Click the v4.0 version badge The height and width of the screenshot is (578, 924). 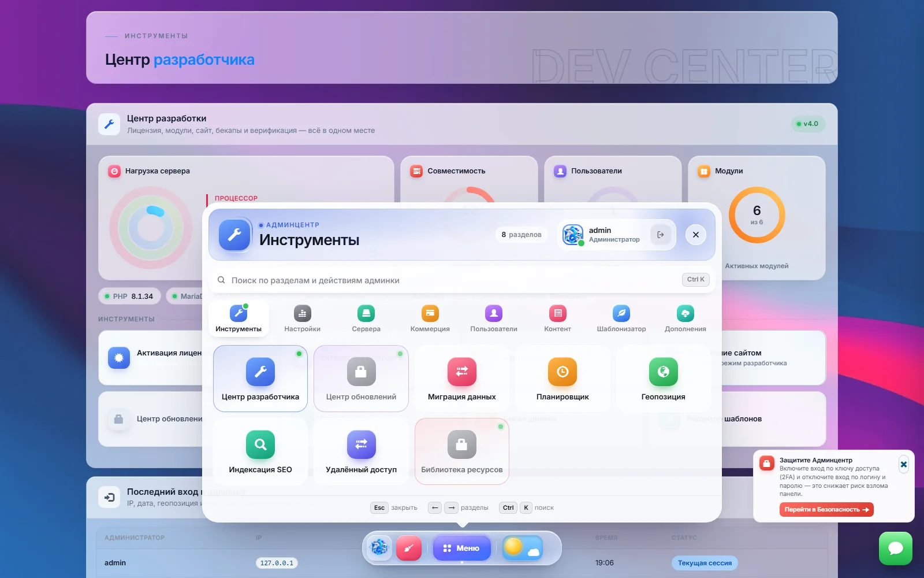click(x=808, y=124)
